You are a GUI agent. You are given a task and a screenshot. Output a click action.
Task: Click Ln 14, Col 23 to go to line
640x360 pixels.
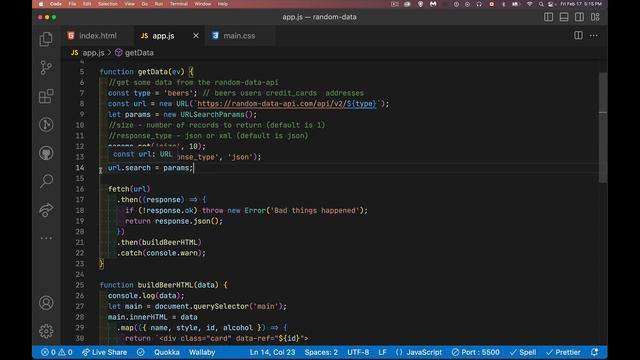pos(272,352)
